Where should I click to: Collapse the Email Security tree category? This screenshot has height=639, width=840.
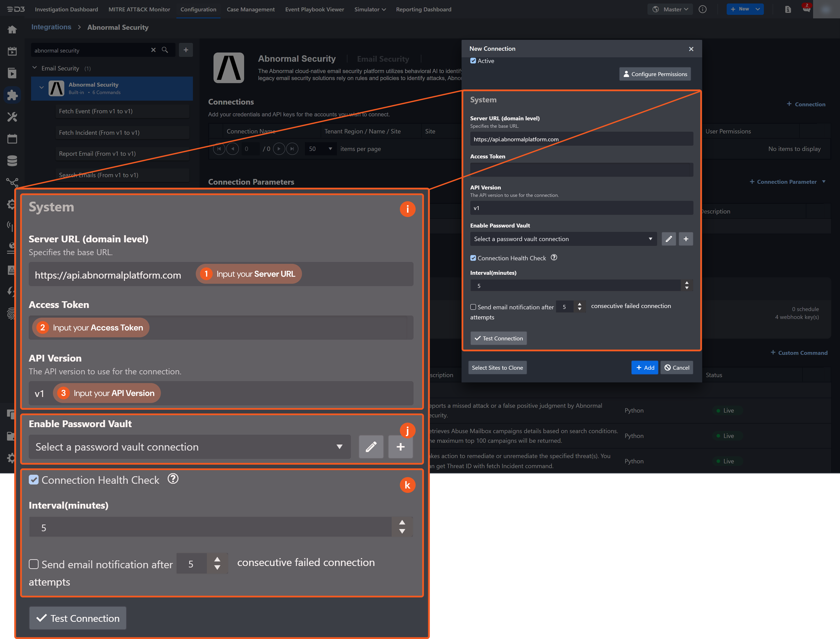(35, 68)
